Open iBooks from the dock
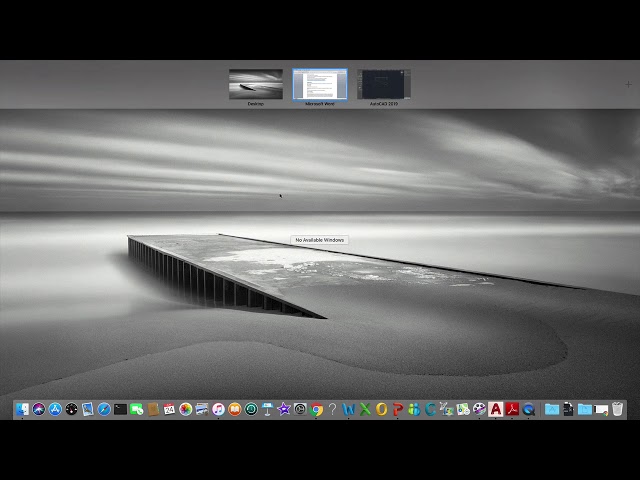Viewport: 640px width, 480px height. pyautogui.click(x=235, y=409)
